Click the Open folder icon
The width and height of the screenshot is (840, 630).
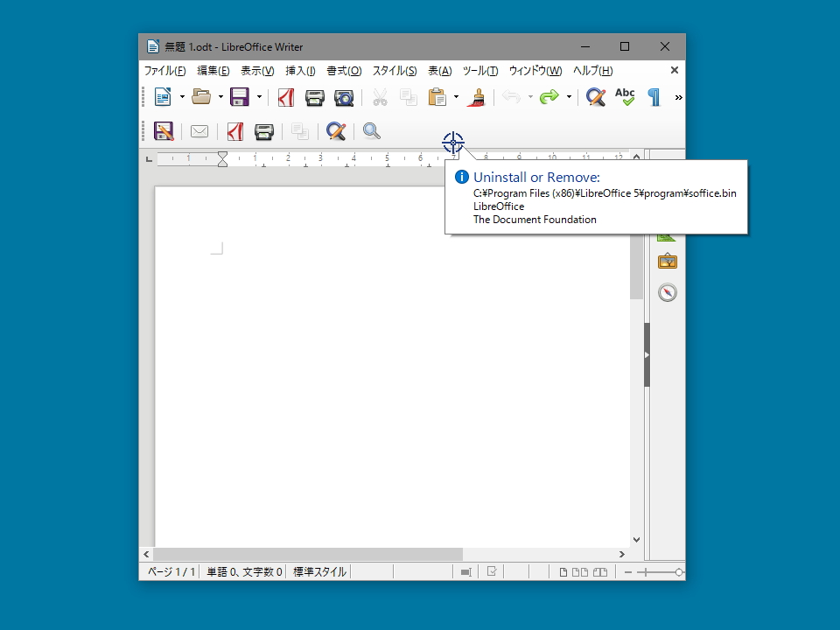(x=201, y=97)
